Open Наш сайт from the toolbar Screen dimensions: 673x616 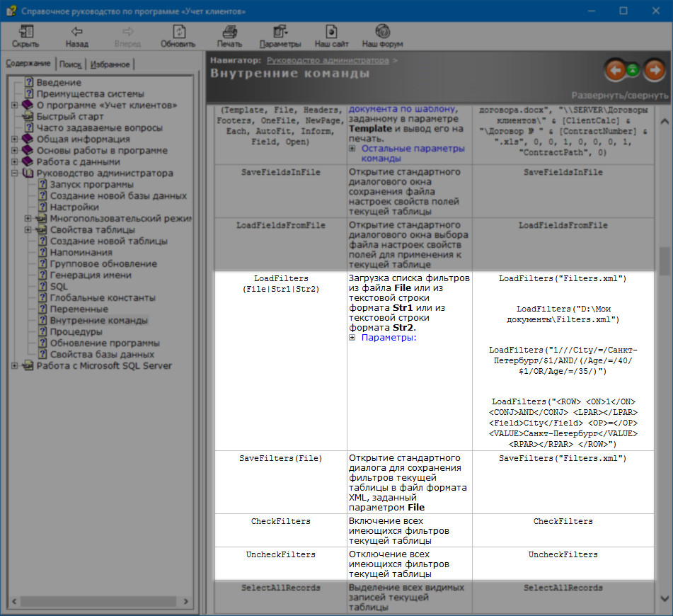click(x=331, y=32)
